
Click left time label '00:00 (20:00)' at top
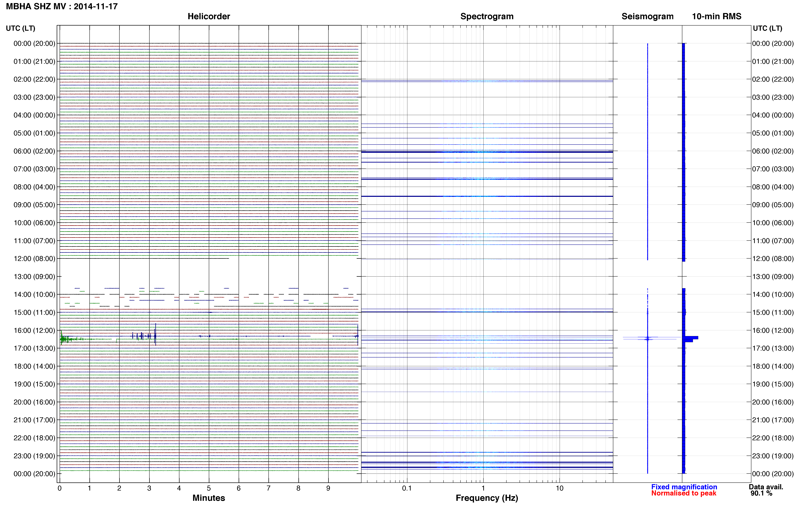click(34, 43)
